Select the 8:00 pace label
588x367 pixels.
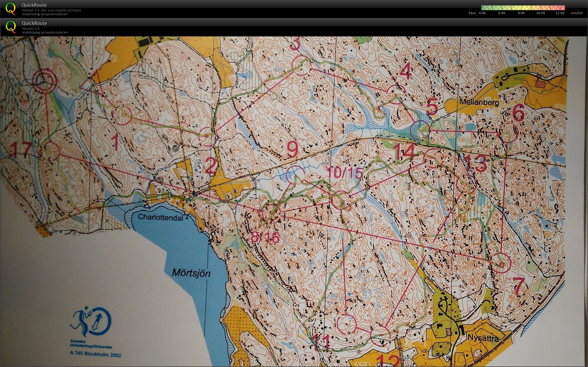click(x=521, y=13)
